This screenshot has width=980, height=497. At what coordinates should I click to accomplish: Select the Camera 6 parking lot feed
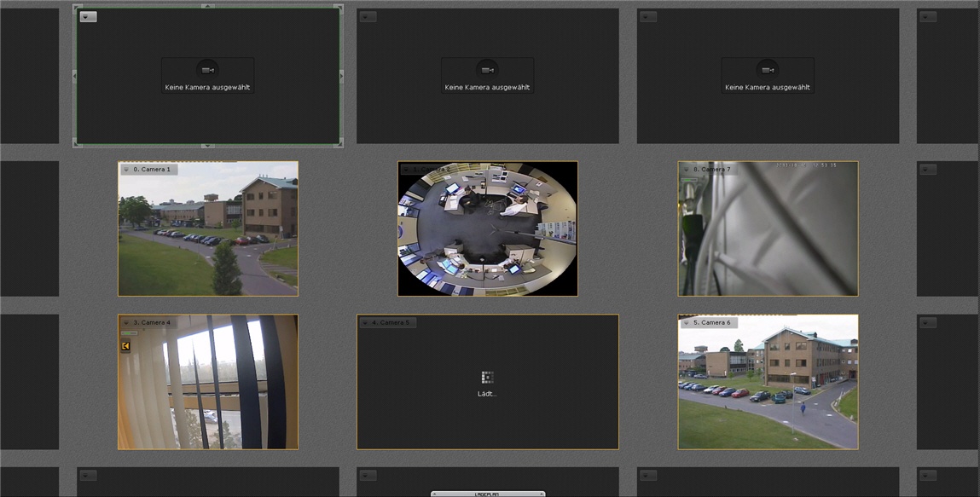[x=768, y=388]
